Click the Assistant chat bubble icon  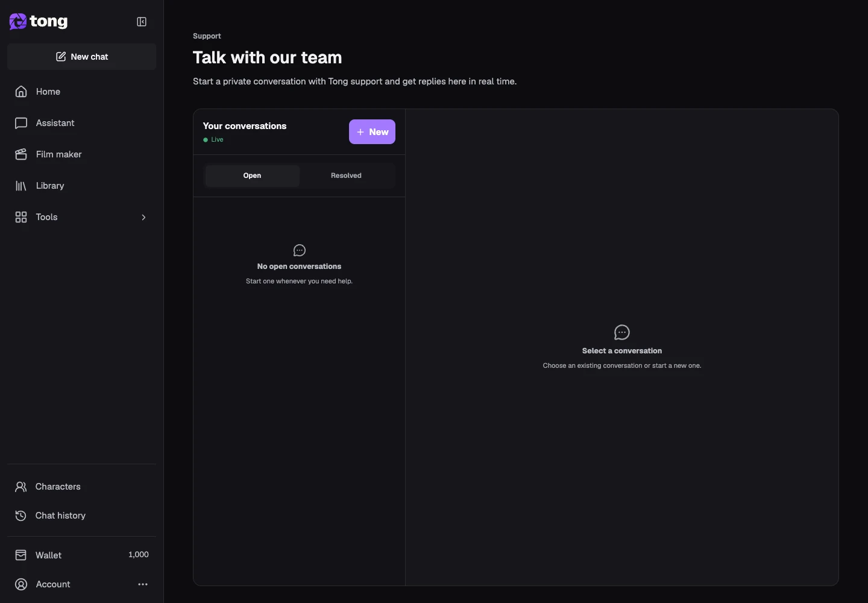(x=21, y=123)
